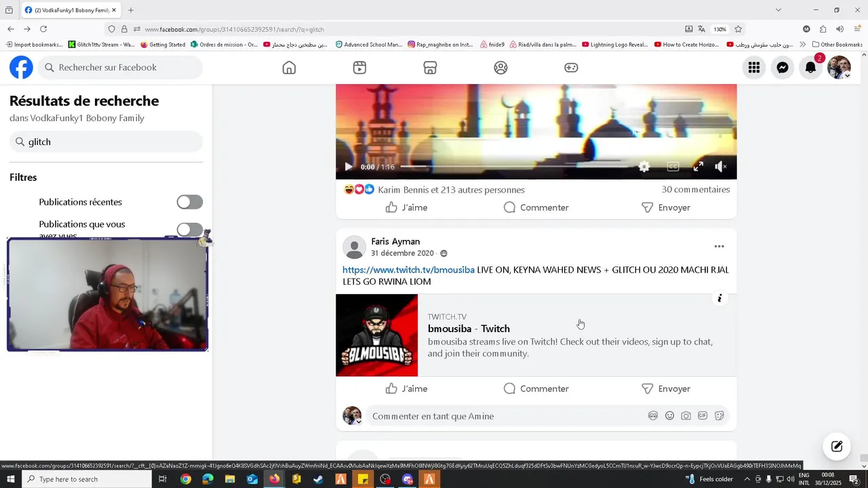The height and width of the screenshot is (488, 868).
Task: Reload the page in Firefox
Action: (x=43, y=29)
